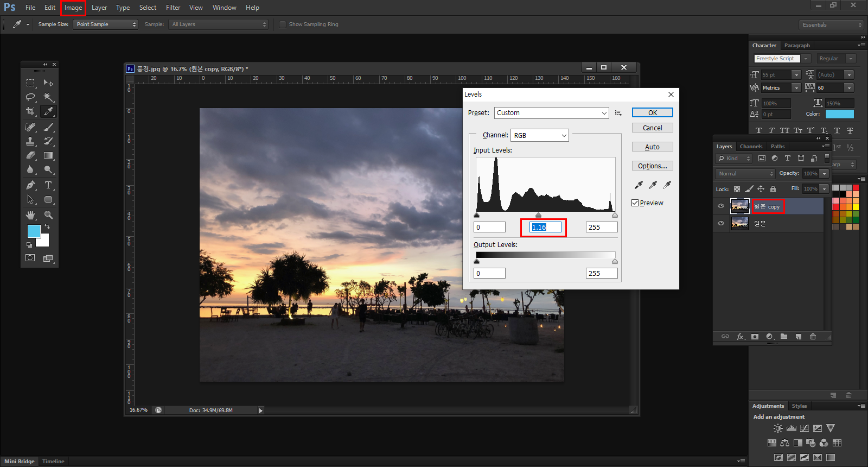Select the Magic Wand tool

[x=48, y=97]
